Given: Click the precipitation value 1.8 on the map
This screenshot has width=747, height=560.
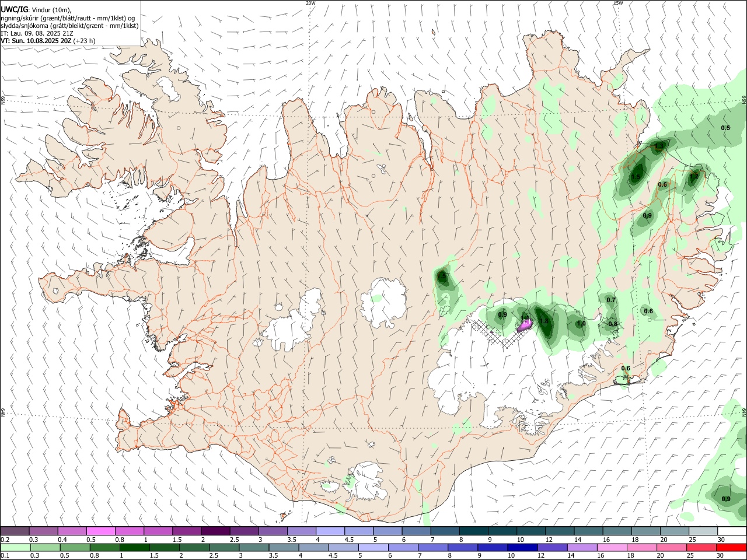Looking at the screenshot, I should tap(544, 321).
